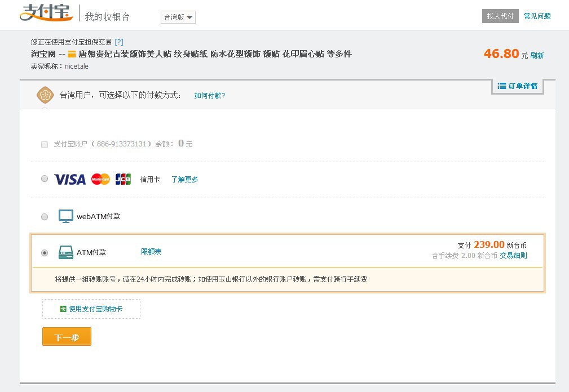Viewport: 569px width, 392px height.
Task: Open 了解更多 beside the credit card option
Action: [x=185, y=179]
